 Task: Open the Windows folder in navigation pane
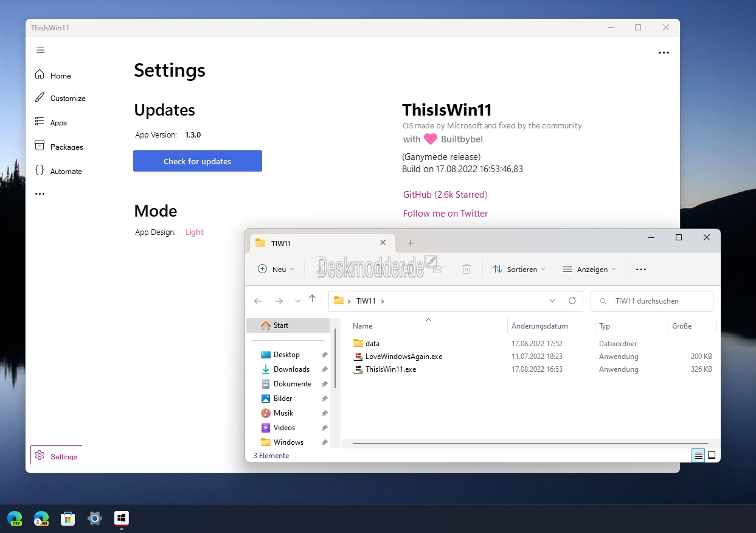pos(288,442)
